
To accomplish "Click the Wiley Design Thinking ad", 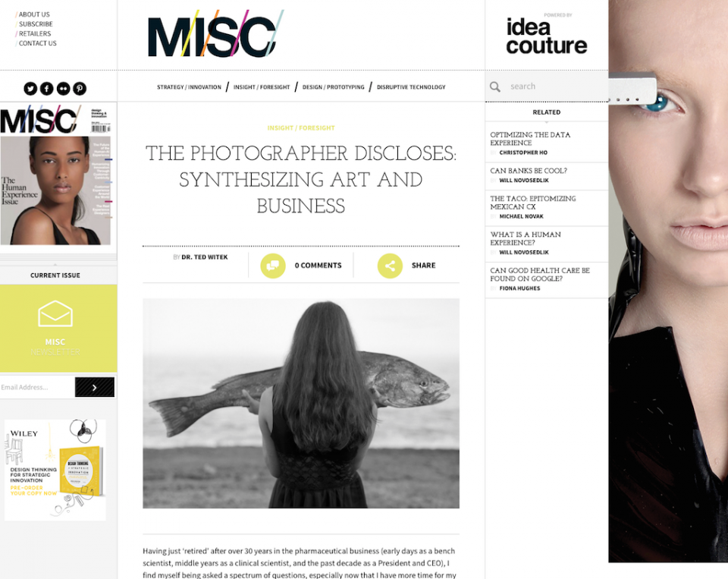I will pyautogui.click(x=55, y=470).
